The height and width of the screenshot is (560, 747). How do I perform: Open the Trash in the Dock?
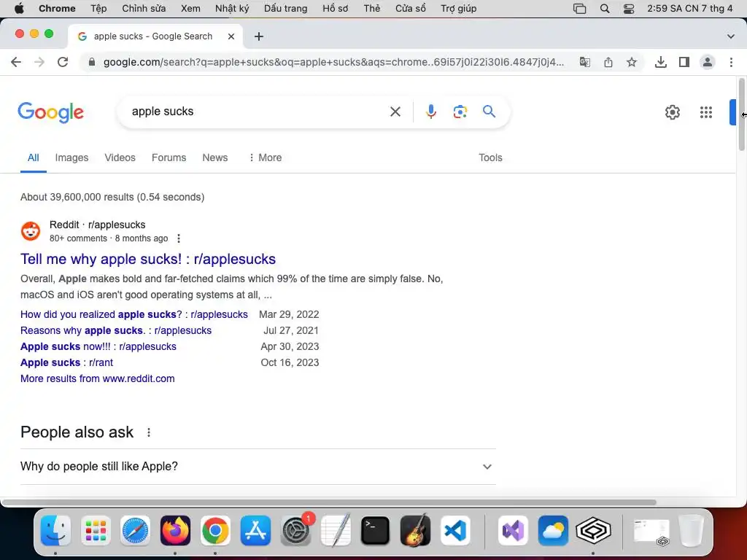(692, 530)
